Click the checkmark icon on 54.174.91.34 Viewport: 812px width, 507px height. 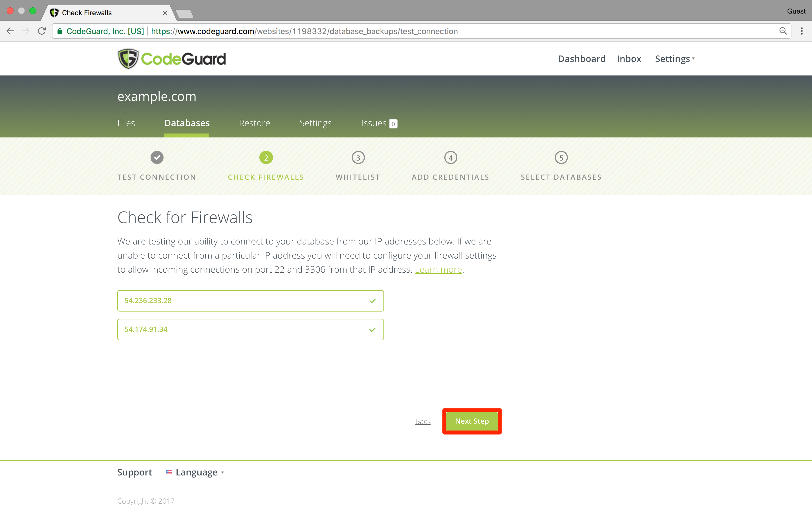tap(372, 329)
